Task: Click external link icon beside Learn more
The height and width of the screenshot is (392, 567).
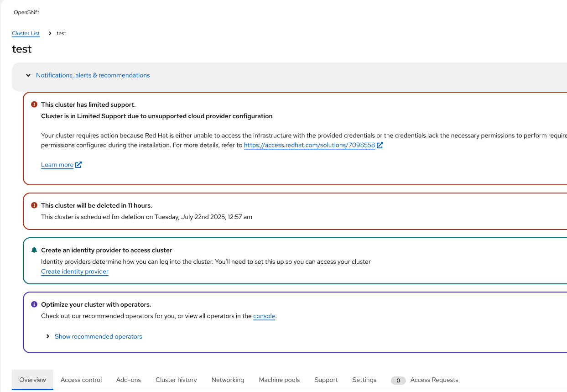Action: pyautogui.click(x=78, y=165)
